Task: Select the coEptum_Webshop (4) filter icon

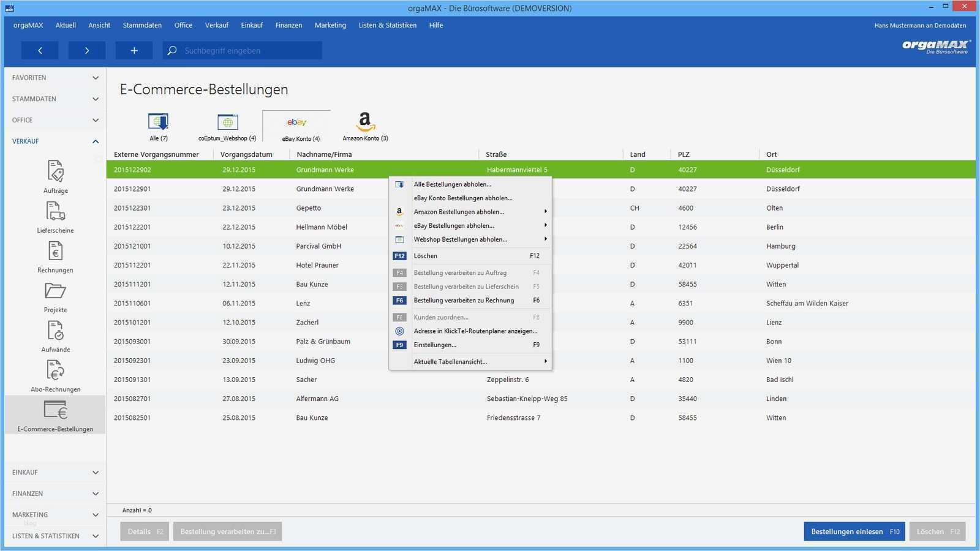Action: click(227, 122)
